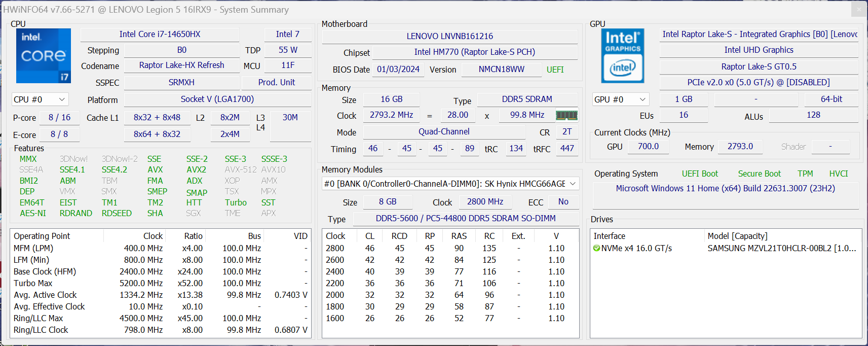
Task: Click the Secure Boot indicator
Action: tap(760, 174)
